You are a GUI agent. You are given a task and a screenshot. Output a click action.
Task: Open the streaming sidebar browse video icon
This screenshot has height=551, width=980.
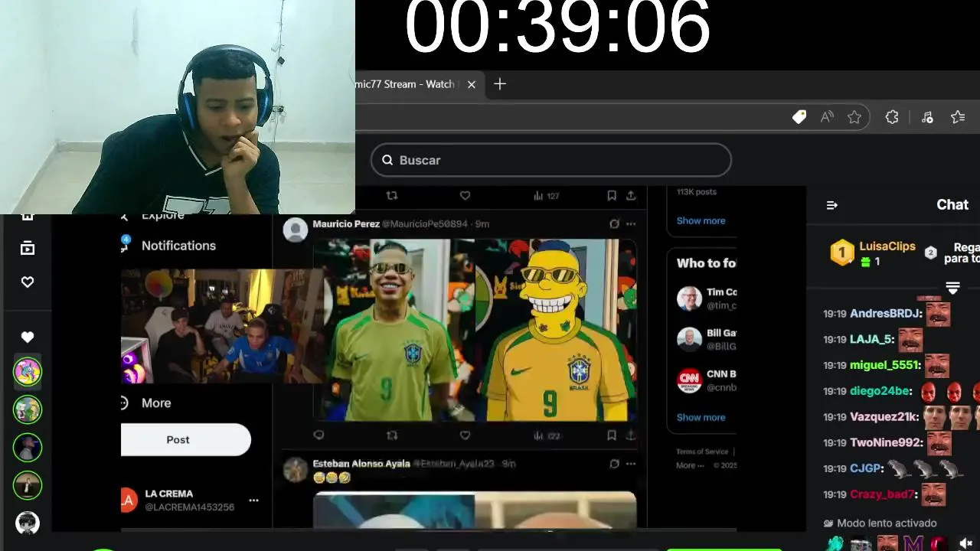pyautogui.click(x=28, y=248)
